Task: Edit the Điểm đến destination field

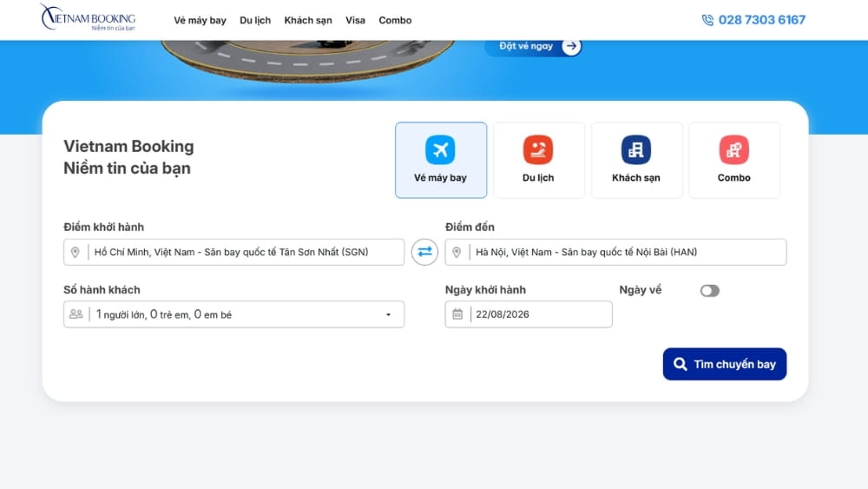Action: [615, 252]
